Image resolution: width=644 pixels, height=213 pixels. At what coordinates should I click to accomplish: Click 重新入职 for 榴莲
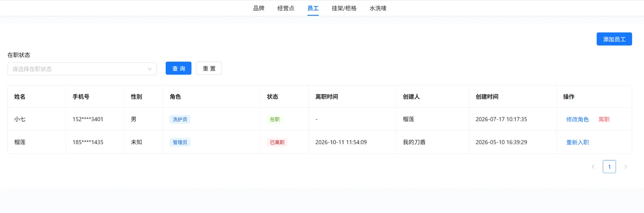(x=577, y=142)
